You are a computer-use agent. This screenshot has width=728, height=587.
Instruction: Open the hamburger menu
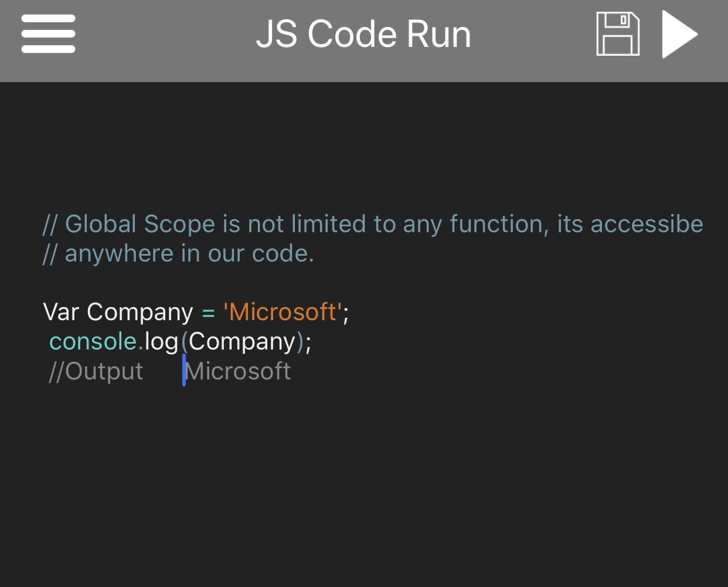click(x=48, y=34)
